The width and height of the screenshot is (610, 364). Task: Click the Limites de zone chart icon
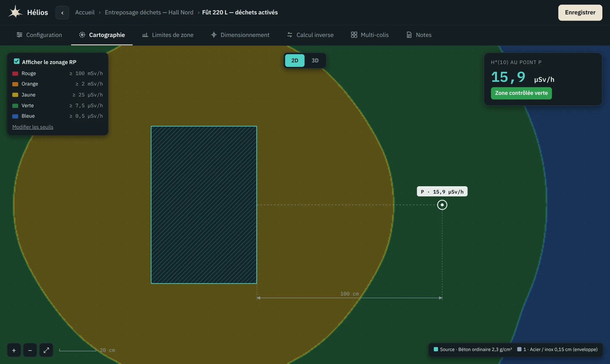(x=145, y=35)
